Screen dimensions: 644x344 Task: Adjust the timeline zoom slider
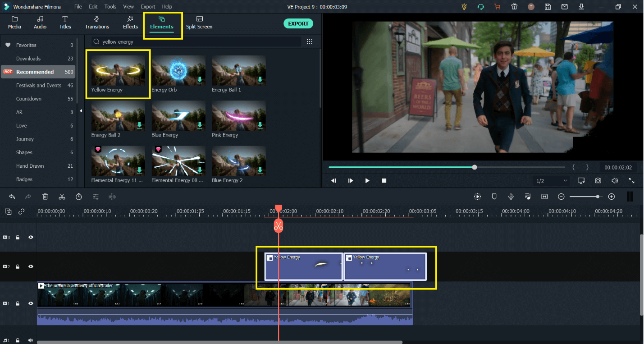[x=586, y=197]
